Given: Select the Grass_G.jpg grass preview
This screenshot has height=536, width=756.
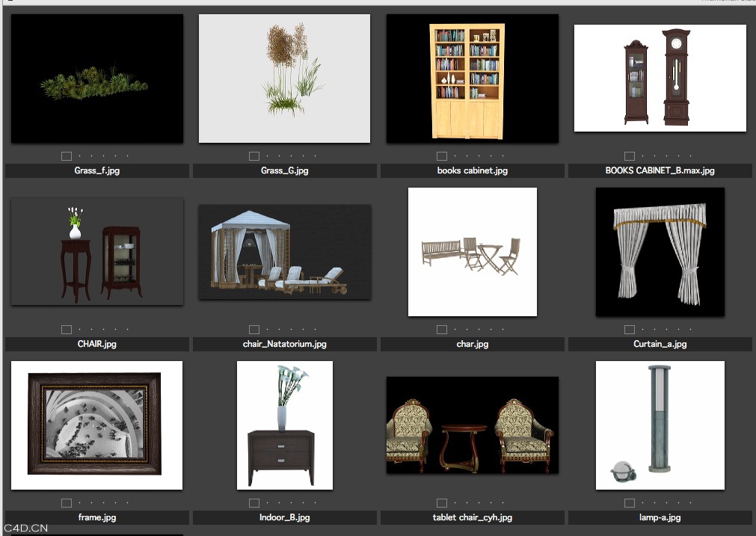Looking at the screenshot, I should 284,78.
